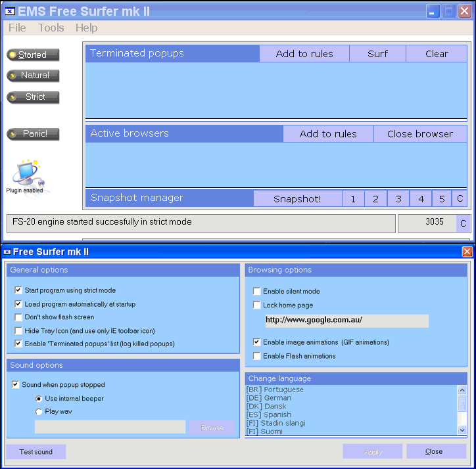Image resolution: width=476 pixels, height=469 pixels.
Task: Switch to Natural mode button
Action: (33, 76)
